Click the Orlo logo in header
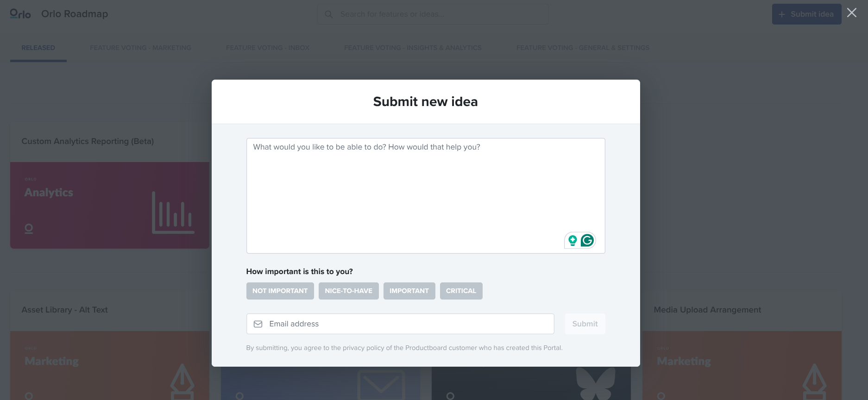This screenshot has width=868, height=400. 20,14
